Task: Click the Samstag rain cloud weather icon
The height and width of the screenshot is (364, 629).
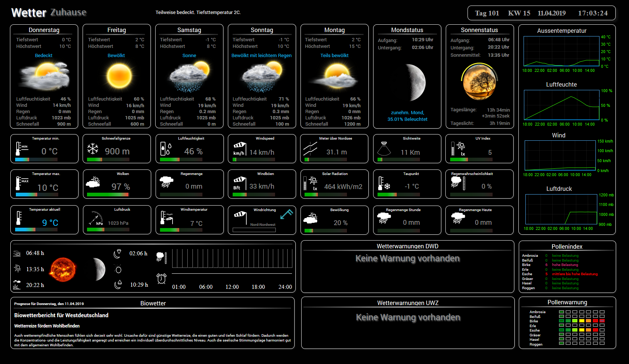Action: pyautogui.click(x=189, y=77)
